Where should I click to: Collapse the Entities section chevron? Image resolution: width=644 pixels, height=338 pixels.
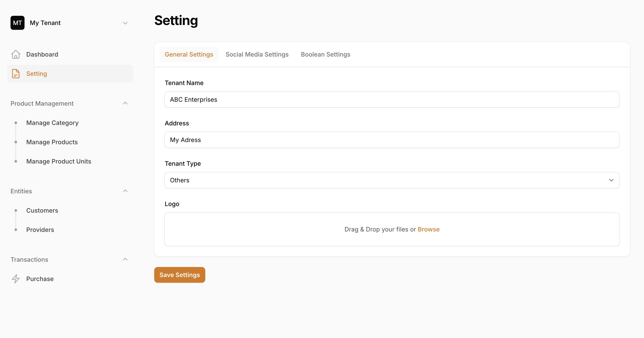click(125, 191)
